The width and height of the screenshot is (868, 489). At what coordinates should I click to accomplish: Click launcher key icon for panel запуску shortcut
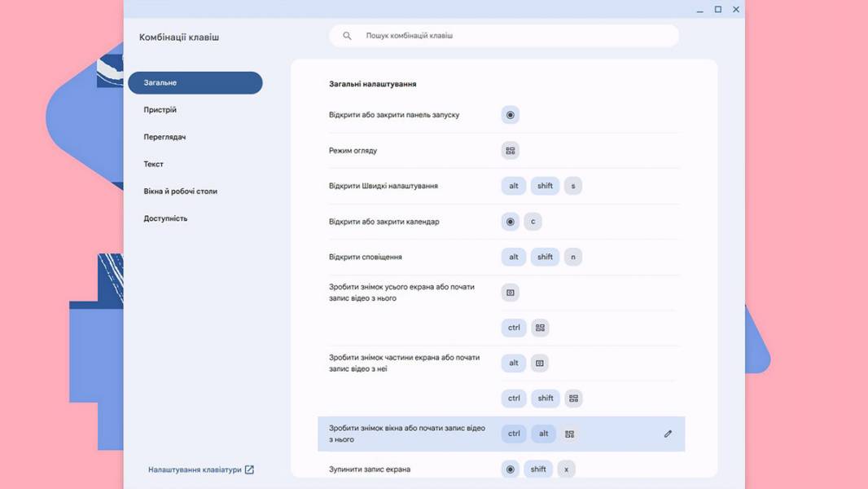511,115
